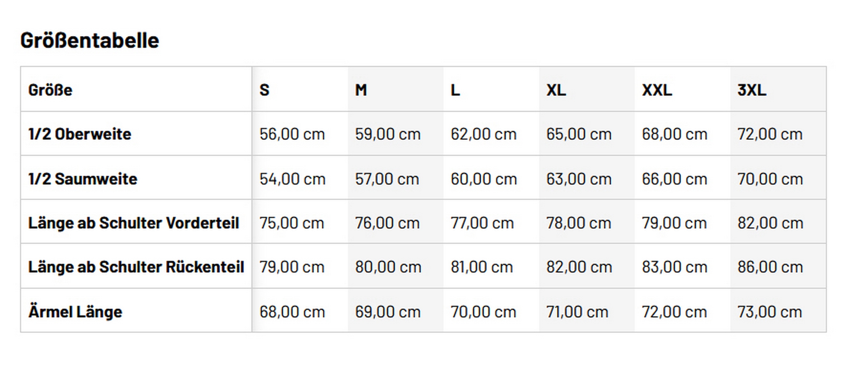This screenshot has width=868, height=369.
Task: Click the XL size column header
Action: pyautogui.click(x=556, y=90)
